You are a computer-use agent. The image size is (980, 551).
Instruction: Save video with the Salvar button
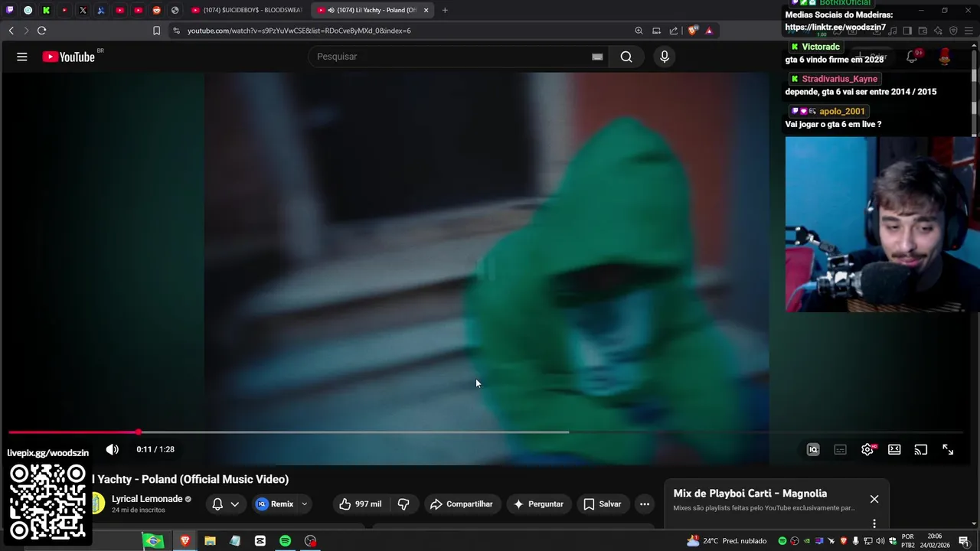tap(603, 504)
